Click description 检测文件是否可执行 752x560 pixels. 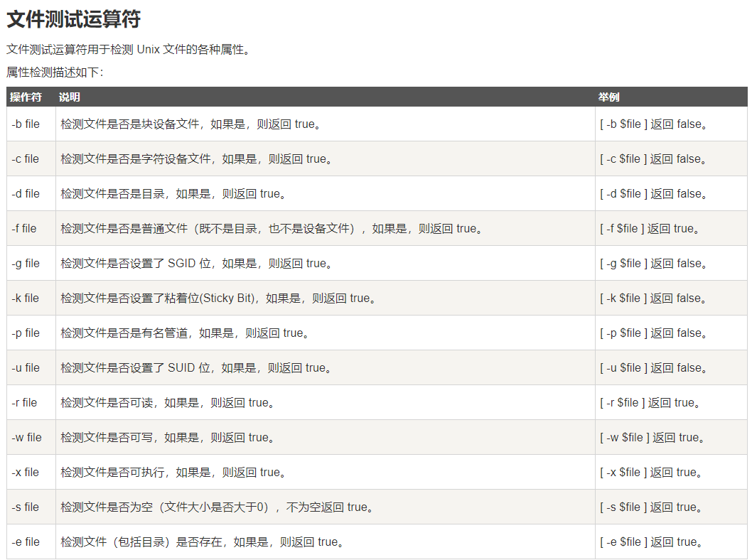(x=173, y=473)
